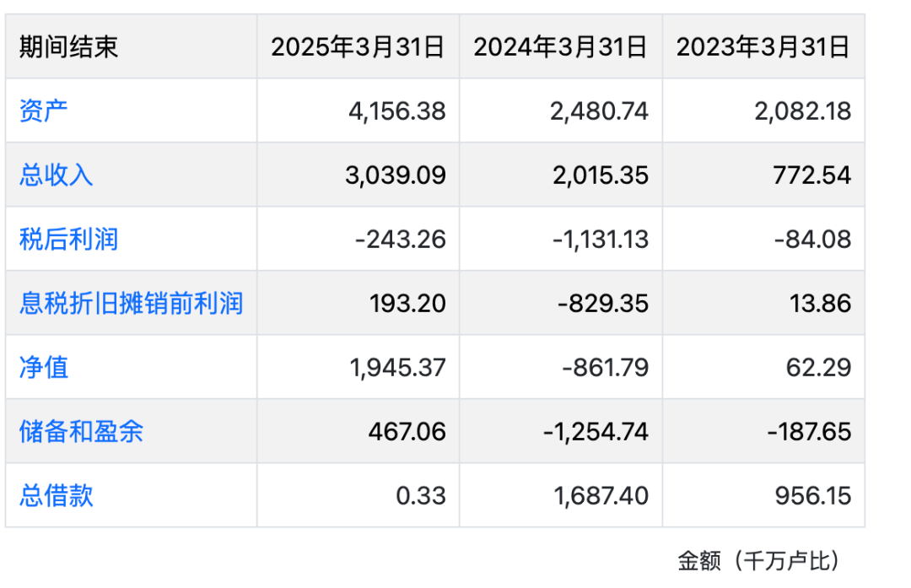The image size is (911, 588).
Task: Click the 净值 row link
Action: click(x=44, y=367)
